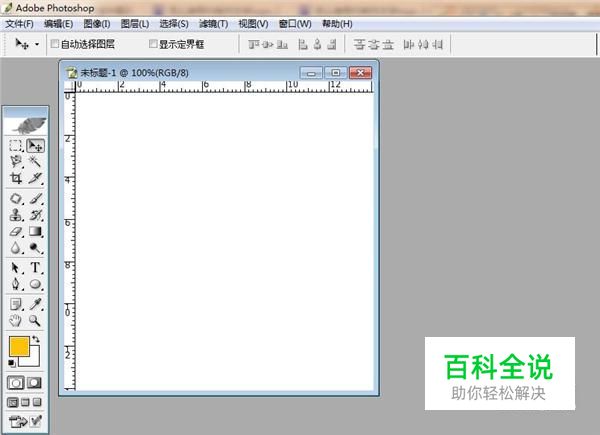
Task: Select the Notes tool
Action: point(16,304)
